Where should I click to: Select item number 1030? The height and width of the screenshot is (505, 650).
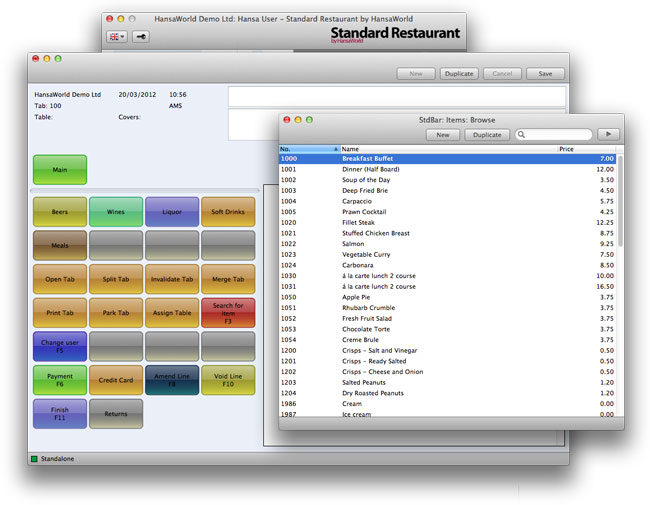click(448, 276)
